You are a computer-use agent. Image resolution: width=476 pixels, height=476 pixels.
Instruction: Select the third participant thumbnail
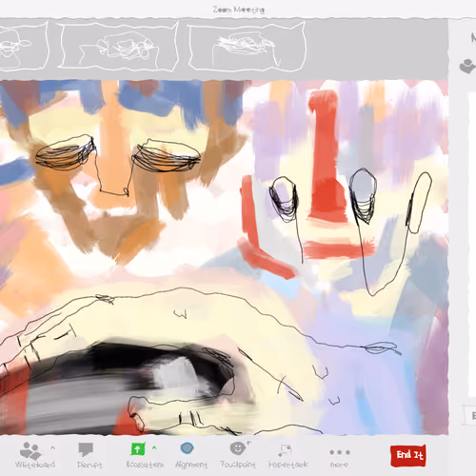[247, 47]
